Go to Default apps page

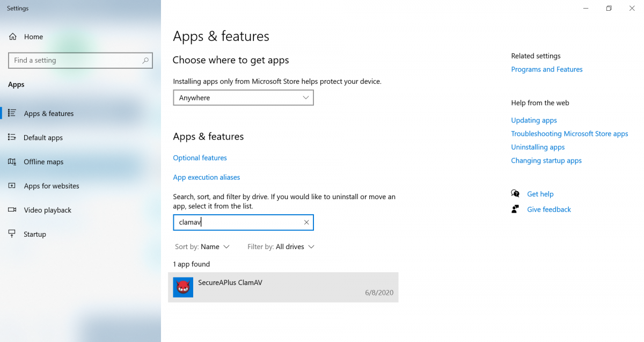coord(43,137)
